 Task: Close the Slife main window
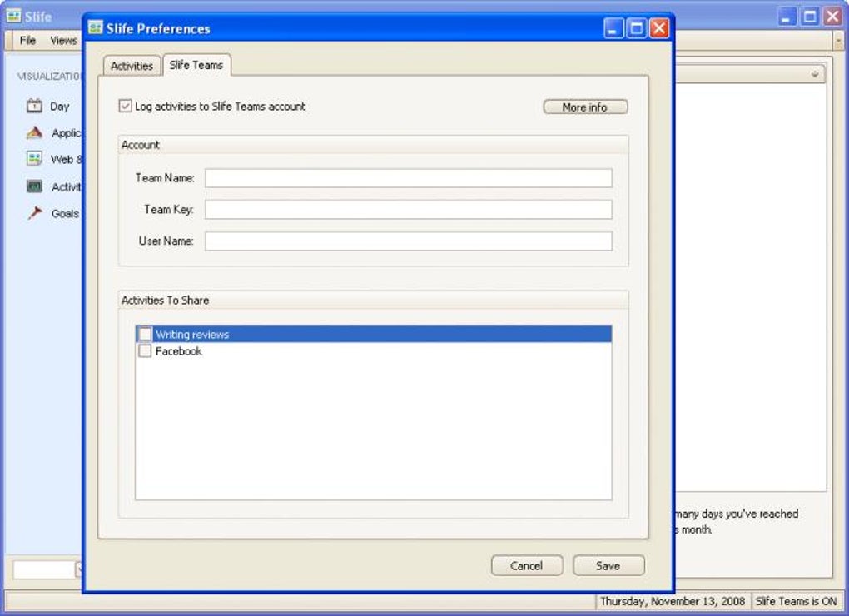click(x=832, y=17)
